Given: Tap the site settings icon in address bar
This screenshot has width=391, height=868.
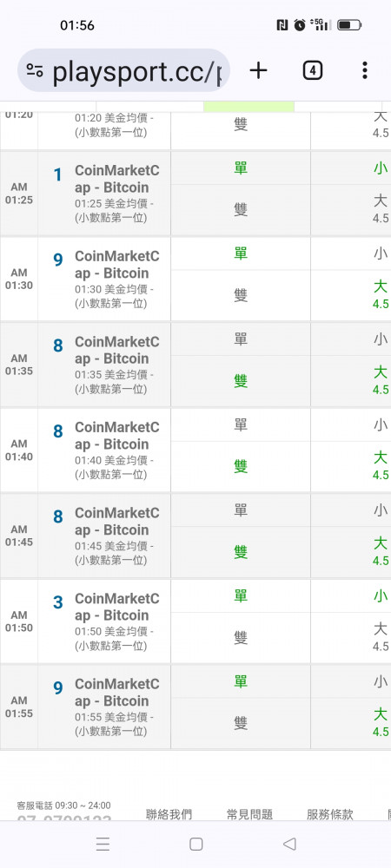Looking at the screenshot, I should point(35,70).
